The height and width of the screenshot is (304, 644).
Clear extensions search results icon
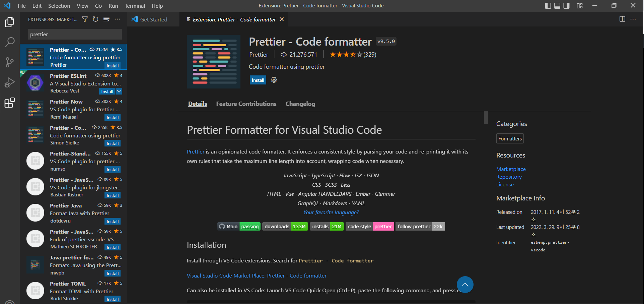[x=106, y=19]
